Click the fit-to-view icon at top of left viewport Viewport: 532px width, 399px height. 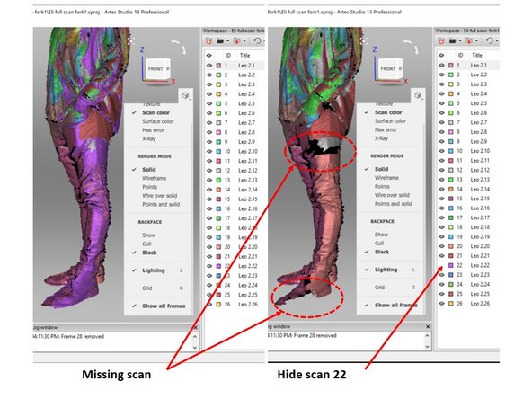(x=131, y=41)
